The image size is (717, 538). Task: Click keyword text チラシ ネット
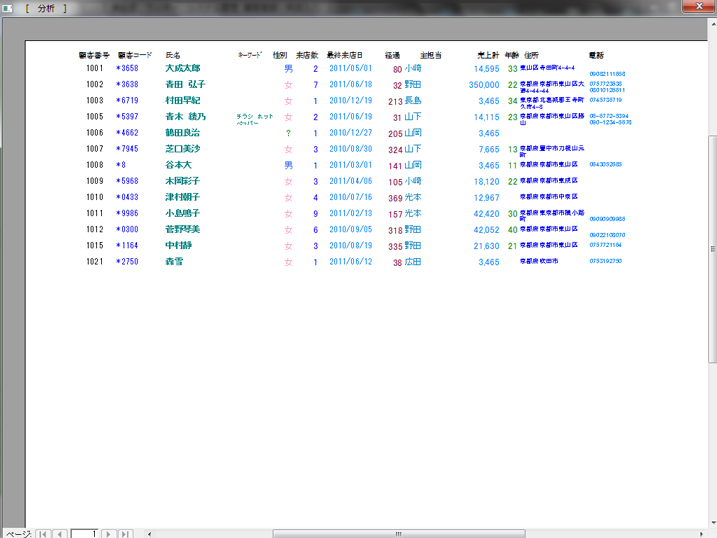coord(255,117)
